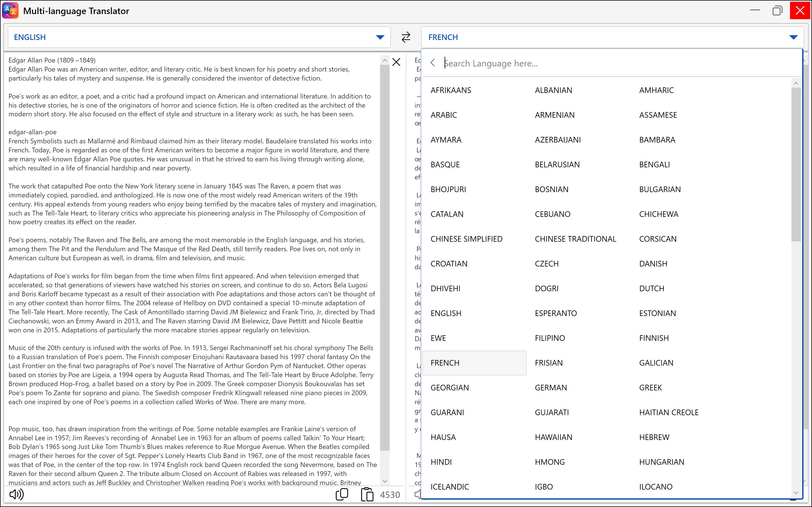The width and height of the screenshot is (812, 507).
Task: Click the swap languages arrows icon
Action: click(x=406, y=37)
